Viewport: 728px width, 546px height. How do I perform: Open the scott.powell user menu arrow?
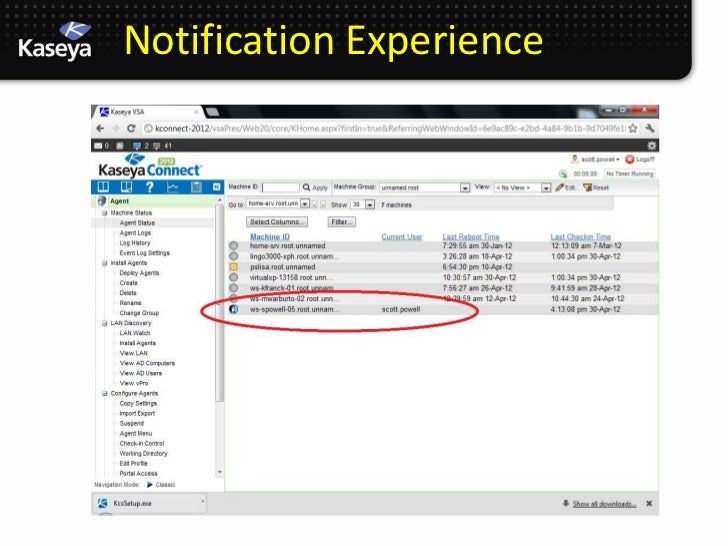point(618,160)
